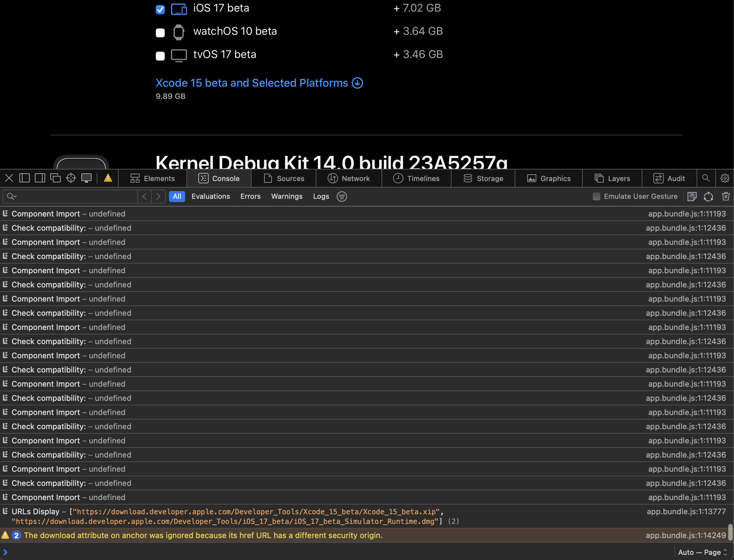Open the Timelines tab
734x560 pixels.
[416, 179]
